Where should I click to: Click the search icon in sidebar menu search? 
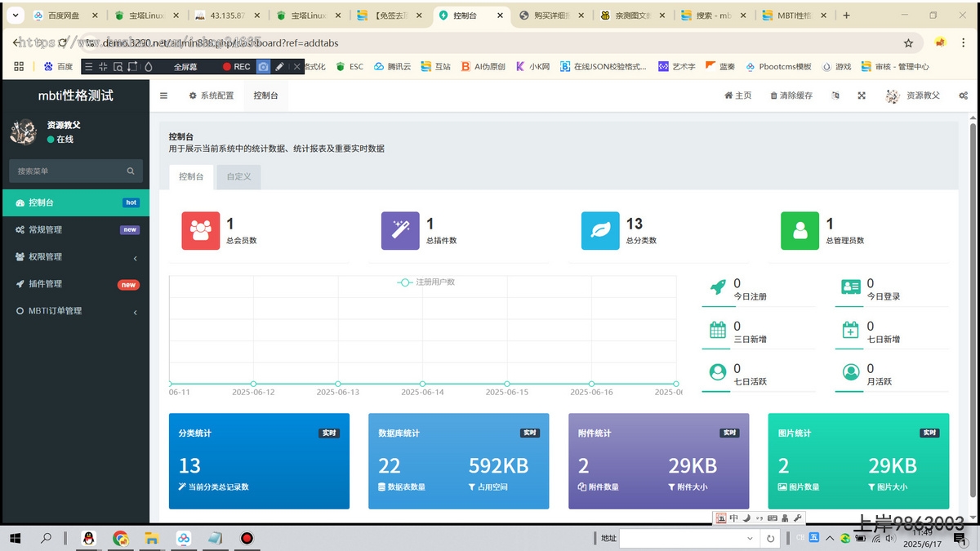point(131,171)
